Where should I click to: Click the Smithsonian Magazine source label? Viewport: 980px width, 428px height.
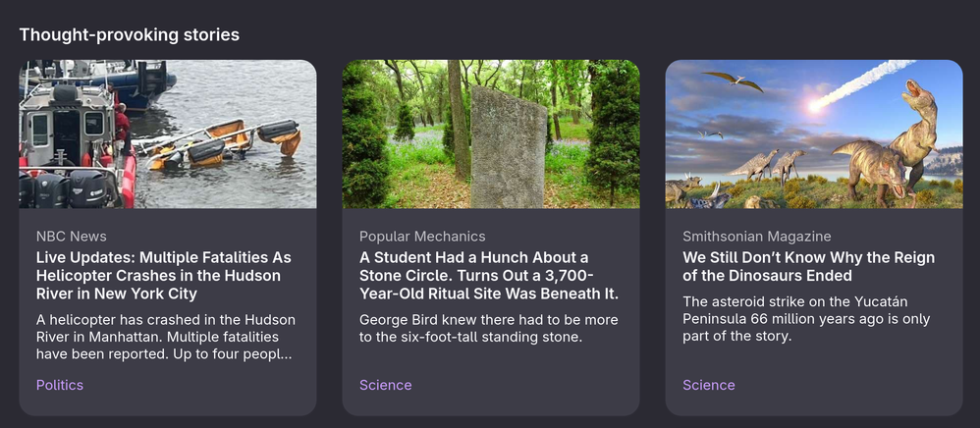(x=757, y=237)
